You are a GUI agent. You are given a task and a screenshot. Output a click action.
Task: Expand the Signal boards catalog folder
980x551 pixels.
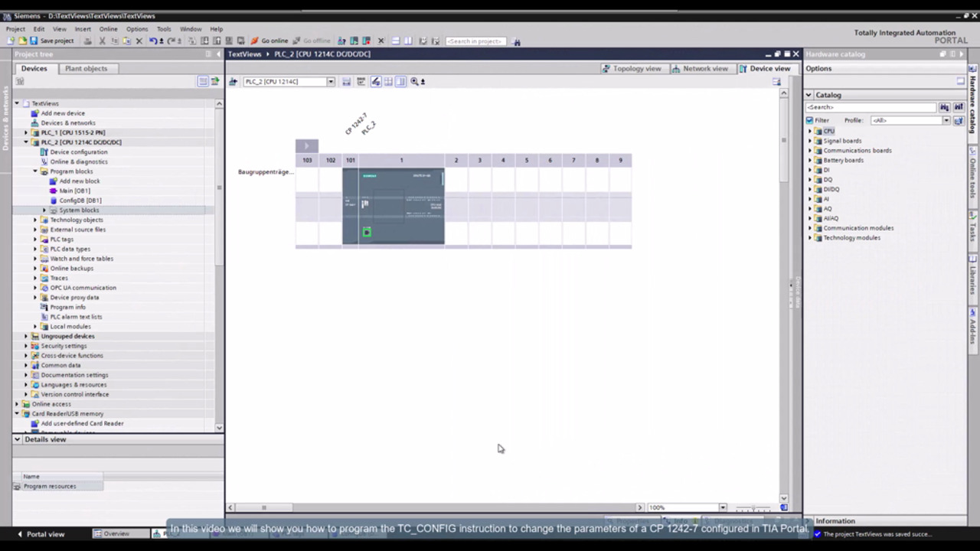tap(810, 141)
